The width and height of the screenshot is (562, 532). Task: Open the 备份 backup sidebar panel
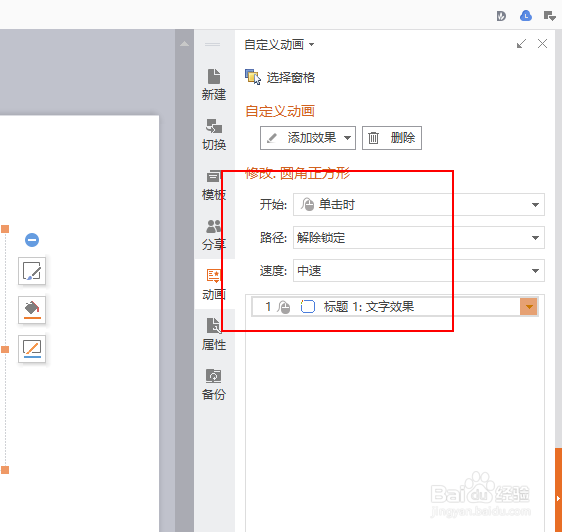[214, 384]
